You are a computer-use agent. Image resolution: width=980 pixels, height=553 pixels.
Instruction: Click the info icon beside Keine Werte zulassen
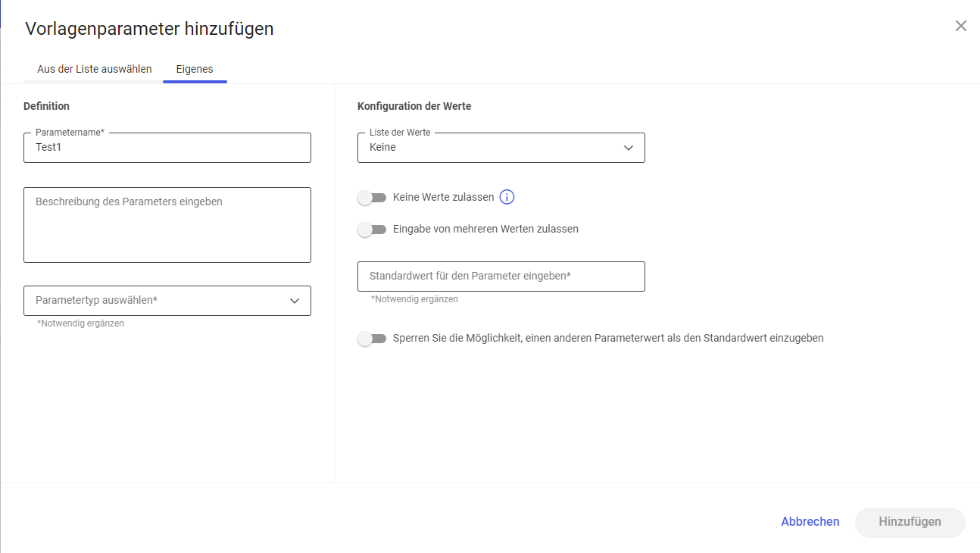[x=507, y=197]
